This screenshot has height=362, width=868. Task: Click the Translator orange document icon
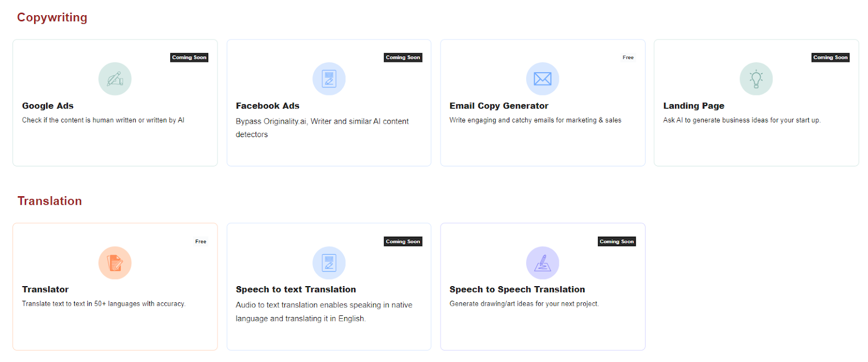tap(115, 263)
